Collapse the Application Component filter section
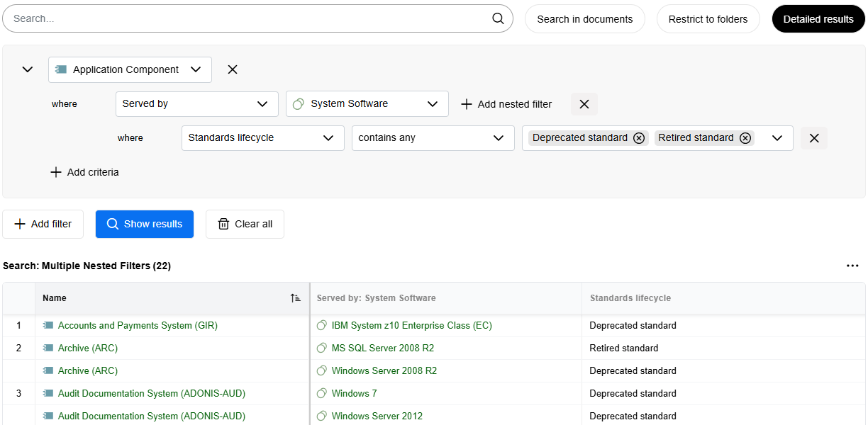Viewport: 868px width, 425px height. click(x=28, y=69)
